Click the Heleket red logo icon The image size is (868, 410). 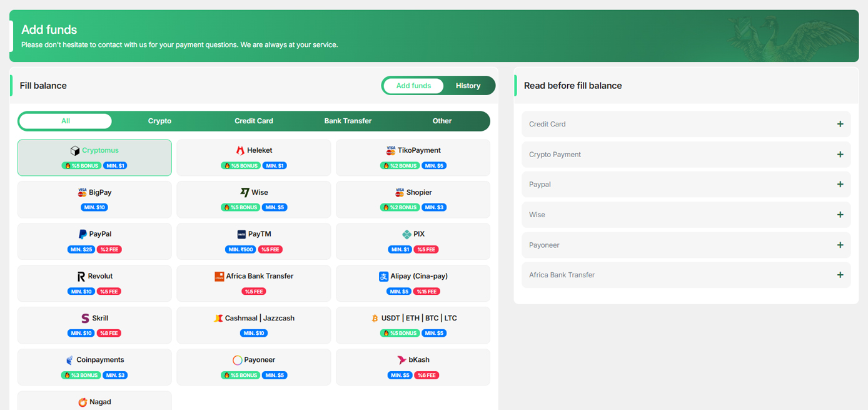point(240,151)
